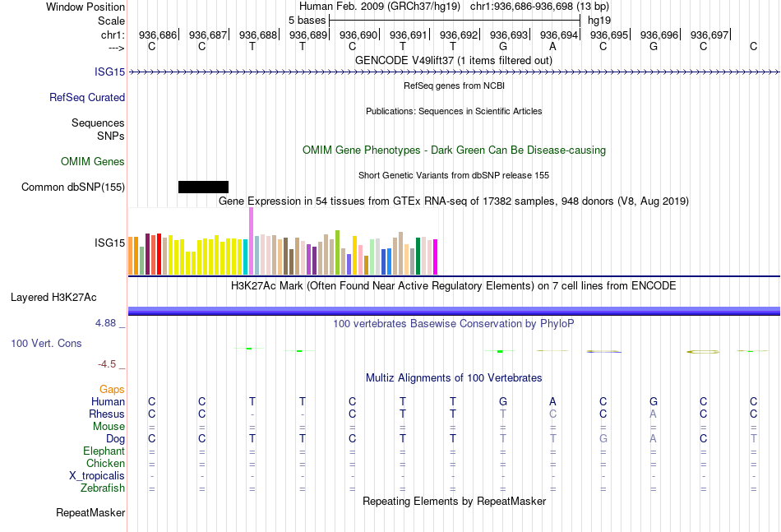The width and height of the screenshot is (781, 532).
Task: Click position label 936,689
Action: 308,35
